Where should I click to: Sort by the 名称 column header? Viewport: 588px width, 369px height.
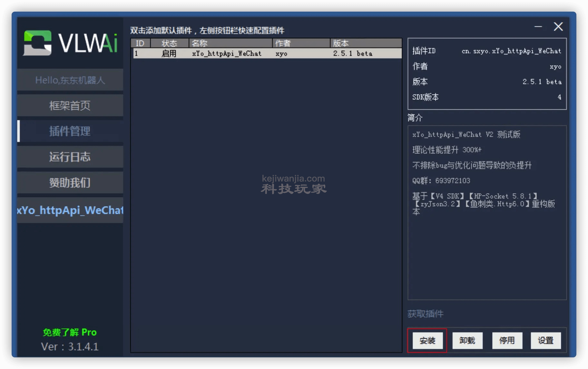[230, 43]
